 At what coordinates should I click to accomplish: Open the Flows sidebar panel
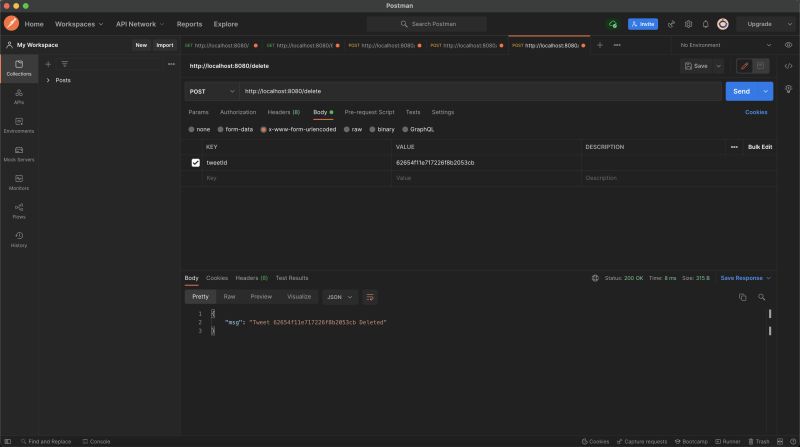coord(19,211)
